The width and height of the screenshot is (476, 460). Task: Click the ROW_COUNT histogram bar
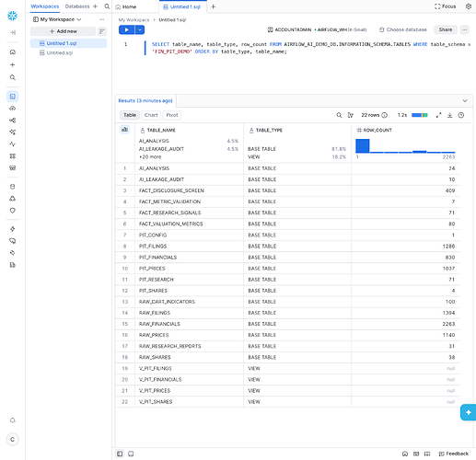pos(363,145)
